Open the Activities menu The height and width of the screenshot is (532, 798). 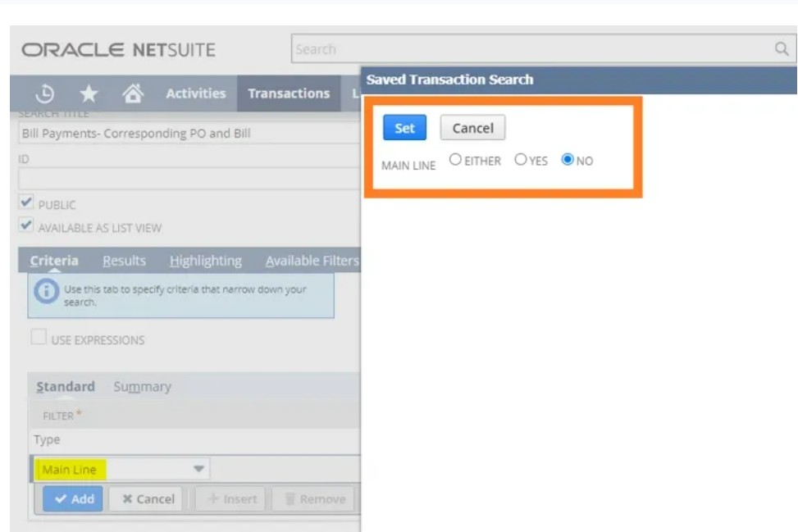click(196, 93)
